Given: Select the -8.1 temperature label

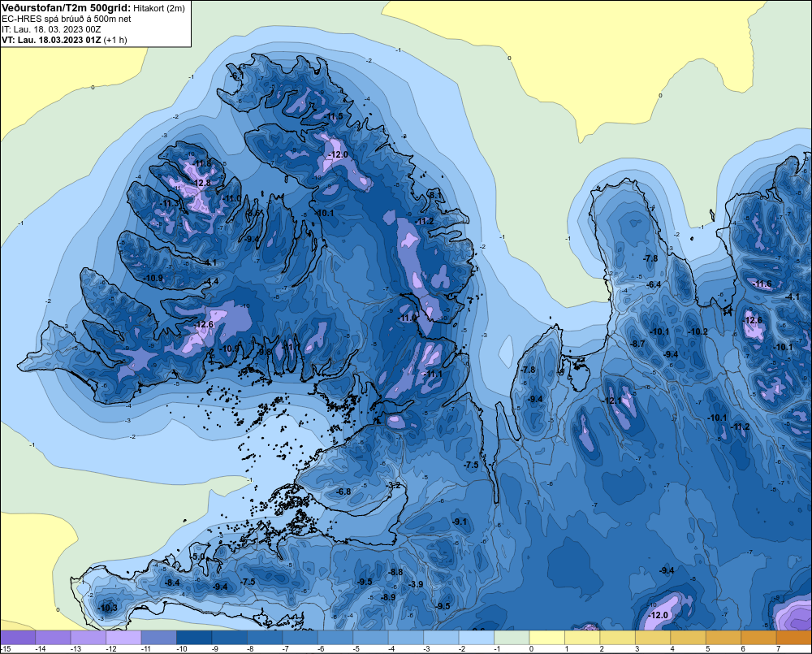Looking at the screenshot, I should tap(434, 195).
